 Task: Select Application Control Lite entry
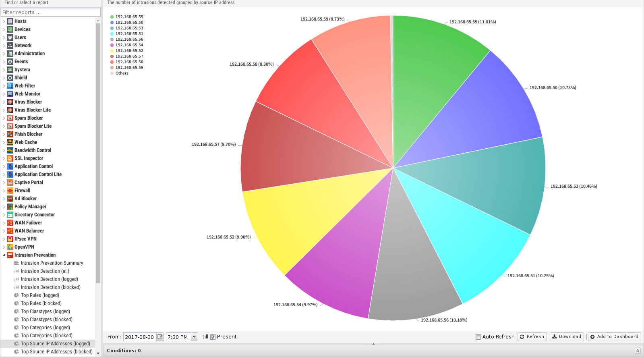(x=38, y=174)
